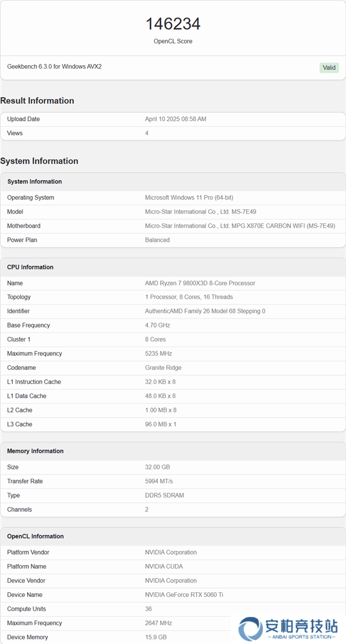346x644 pixels.
Task: Click the Codename row label
Action: pyautogui.click(x=21, y=368)
